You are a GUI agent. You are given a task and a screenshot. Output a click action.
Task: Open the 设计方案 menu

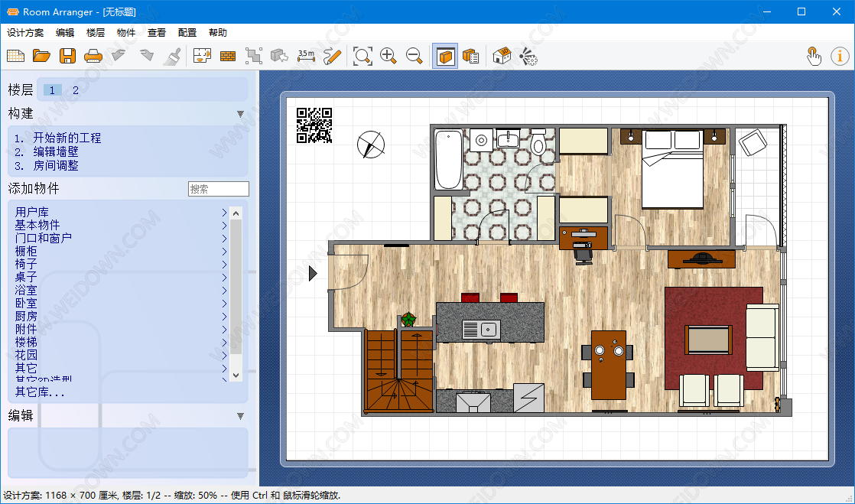pos(25,33)
